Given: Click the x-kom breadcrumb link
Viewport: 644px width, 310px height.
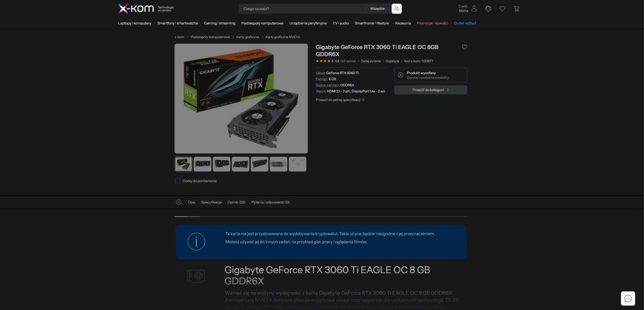Looking at the screenshot, I should (x=180, y=37).
